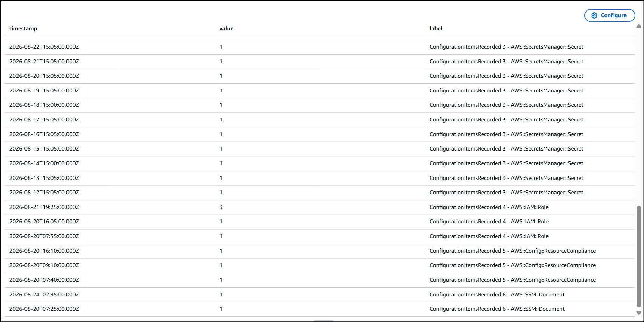Select timestamp 2026-08-18T15:00:00.000Z

44,105
